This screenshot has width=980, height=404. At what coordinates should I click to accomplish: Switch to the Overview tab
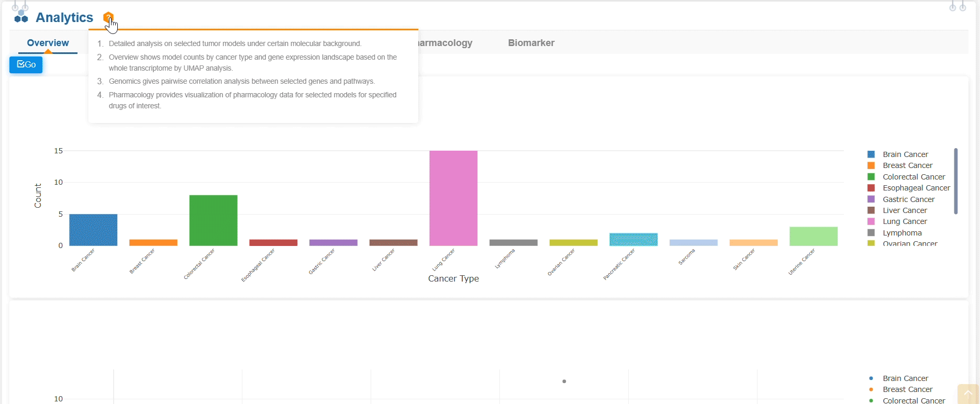pyautogui.click(x=48, y=43)
